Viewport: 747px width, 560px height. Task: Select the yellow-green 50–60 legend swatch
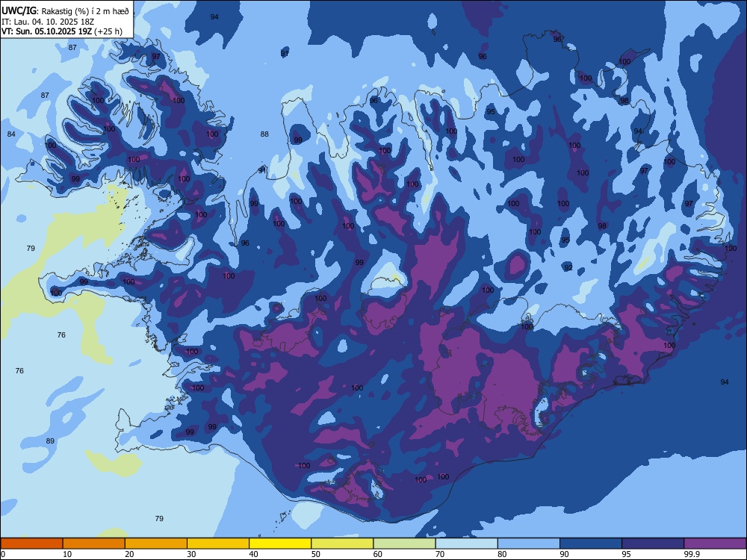tap(342, 544)
